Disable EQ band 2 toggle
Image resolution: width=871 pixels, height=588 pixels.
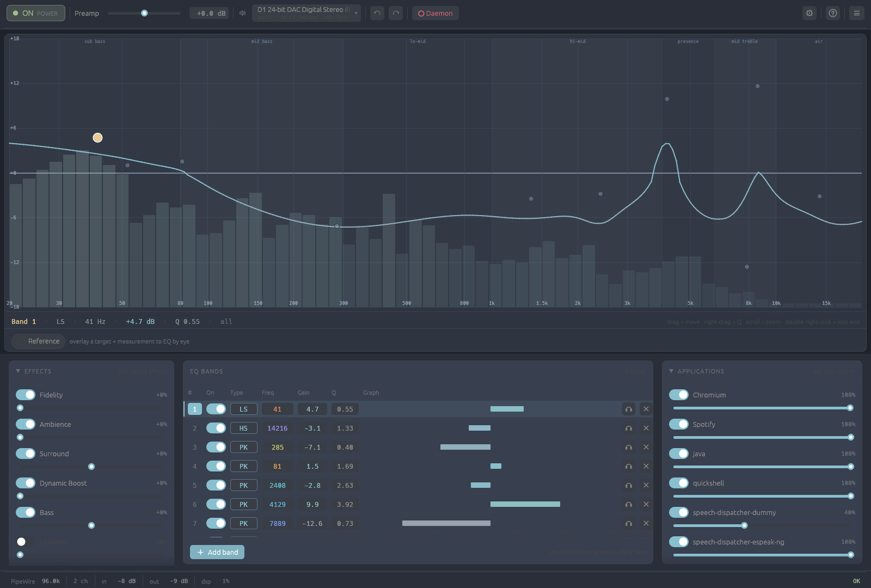(216, 428)
